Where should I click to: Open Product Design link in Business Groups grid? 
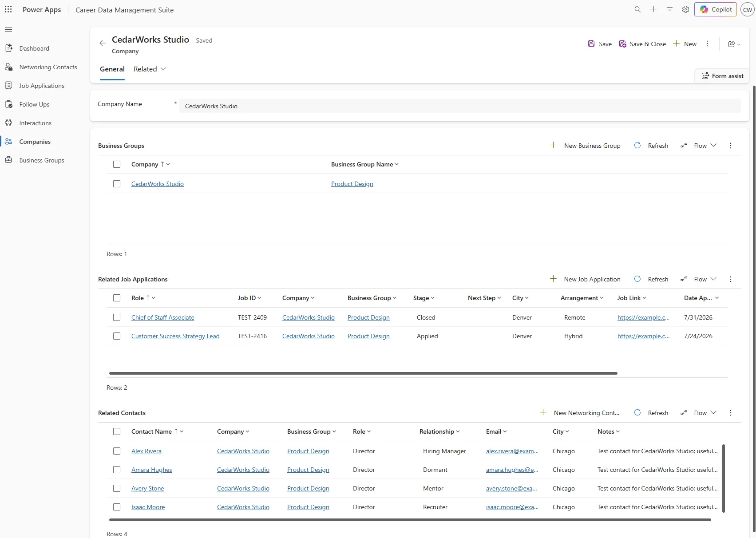(x=352, y=184)
